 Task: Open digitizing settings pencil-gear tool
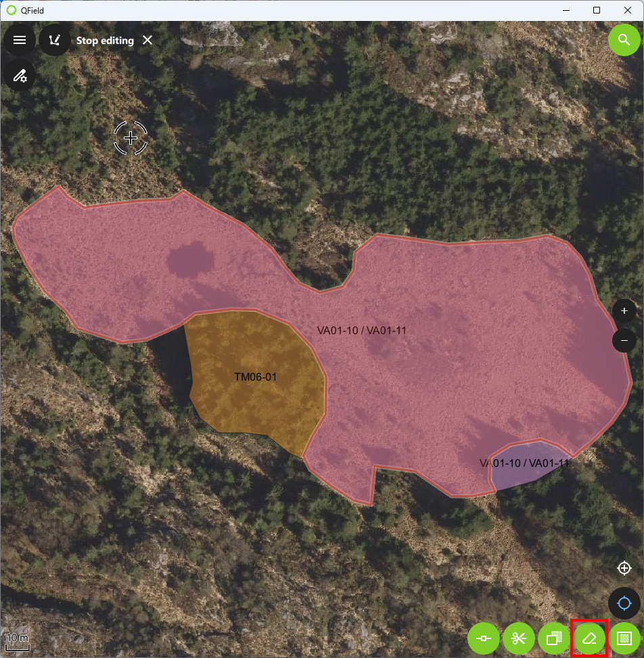coord(20,75)
